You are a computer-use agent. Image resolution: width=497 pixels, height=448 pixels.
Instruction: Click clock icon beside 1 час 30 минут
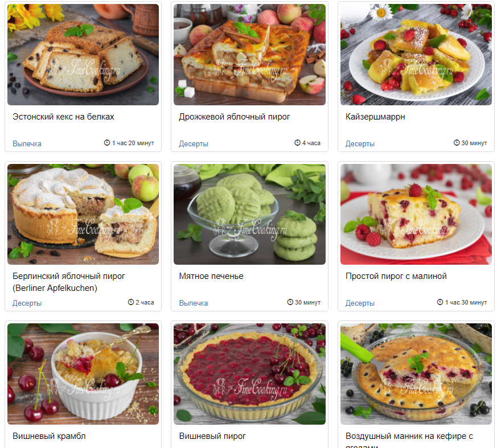pyautogui.click(x=440, y=302)
